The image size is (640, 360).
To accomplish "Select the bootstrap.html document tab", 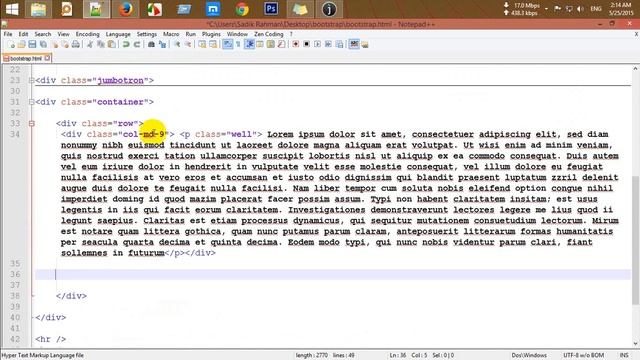I will pyautogui.click(x=26, y=58).
